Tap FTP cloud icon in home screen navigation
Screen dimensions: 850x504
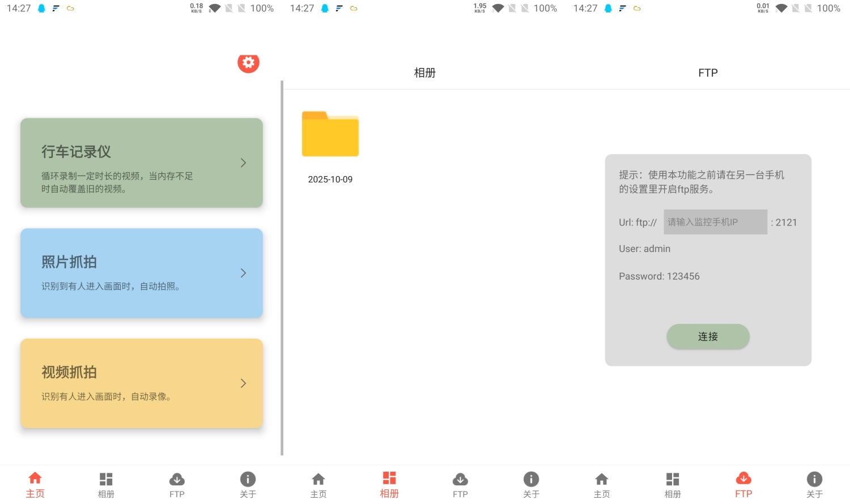(177, 479)
